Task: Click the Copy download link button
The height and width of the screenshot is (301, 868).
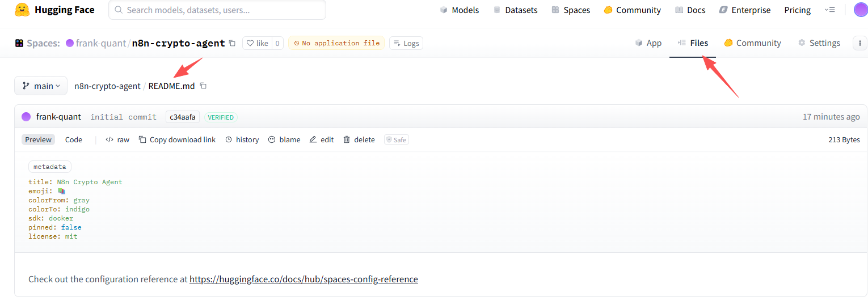Action: [177, 139]
